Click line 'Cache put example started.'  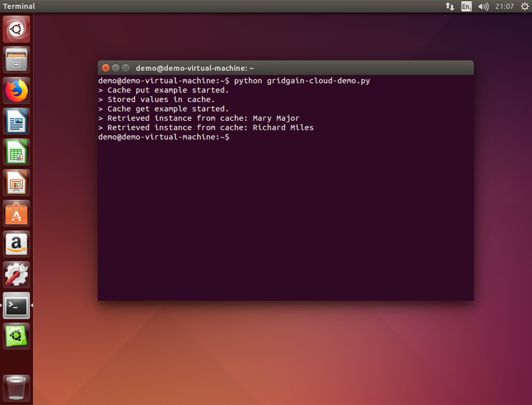point(168,90)
